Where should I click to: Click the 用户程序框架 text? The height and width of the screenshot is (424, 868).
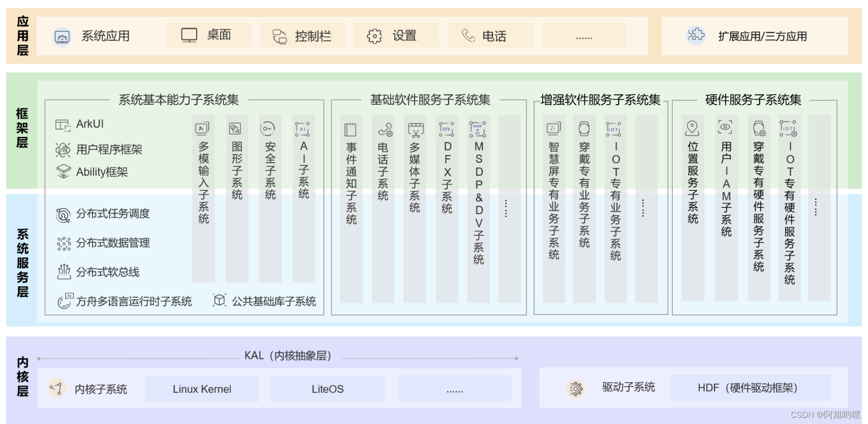[109, 149]
